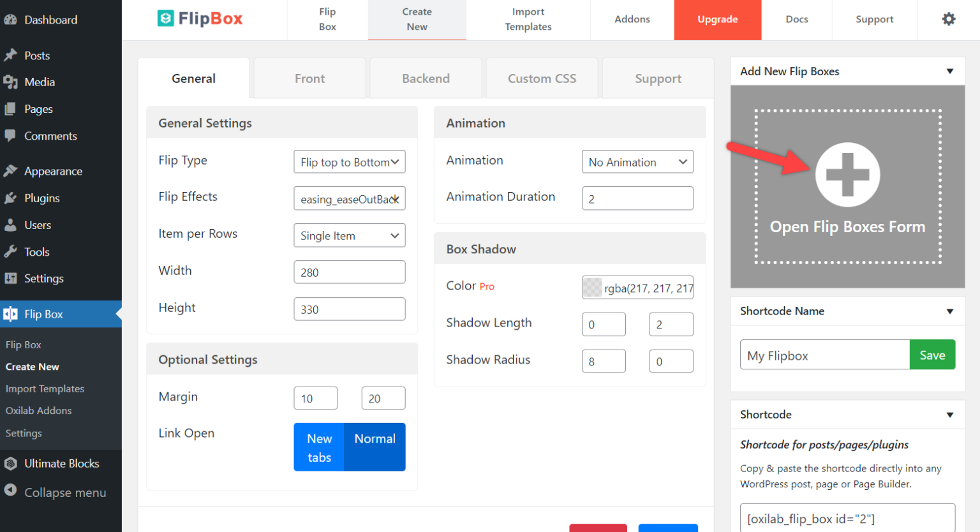
Task: Switch to the Custom CSS tab
Action: click(x=542, y=78)
